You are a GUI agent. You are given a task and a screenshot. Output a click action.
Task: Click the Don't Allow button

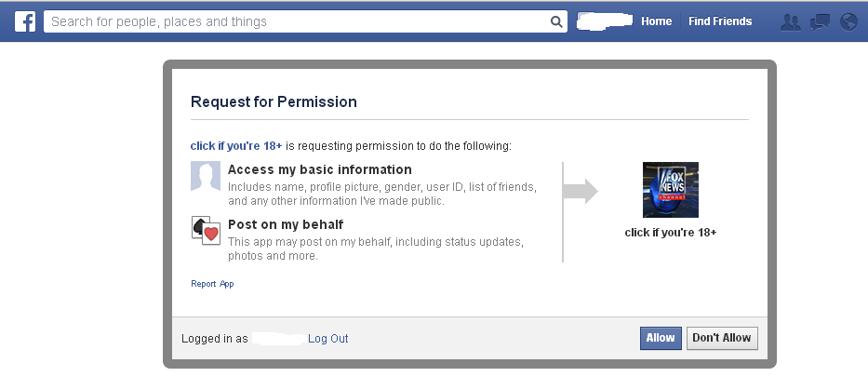(x=722, y=338)
